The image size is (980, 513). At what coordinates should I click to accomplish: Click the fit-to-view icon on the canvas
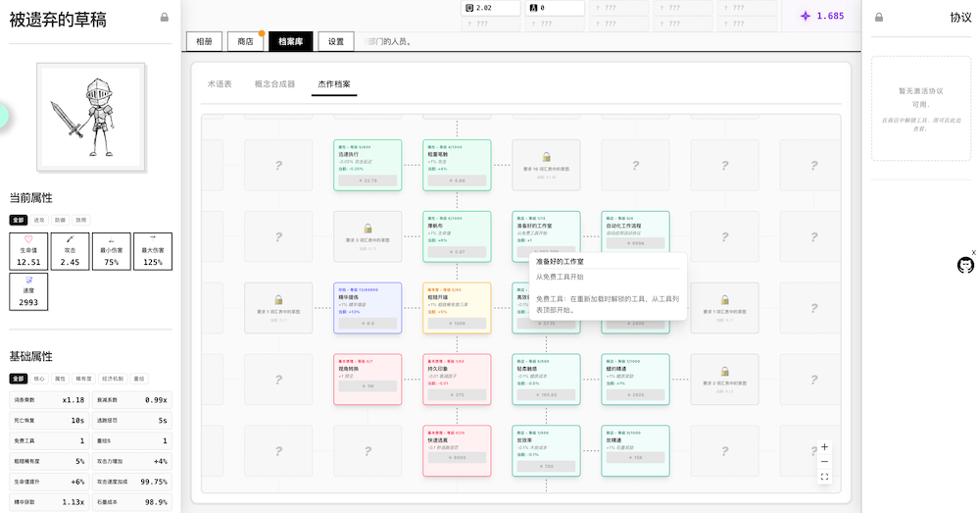[824, 477]
